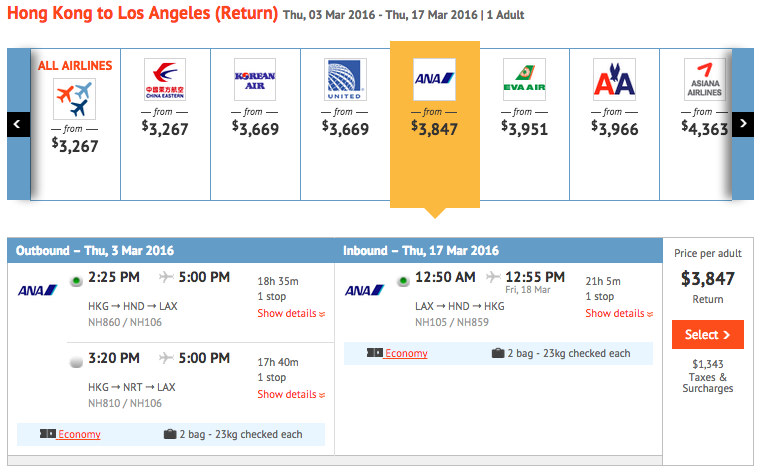Click the route HKG → HND → LAX
Image resolution: width=761 pixels, height=472 pixels.
click(x=132, y=306)
